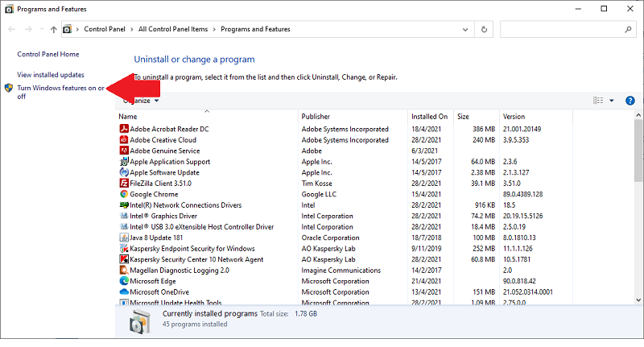
Task: Sort list by Installed On column
Action: [x=428, y=117]
